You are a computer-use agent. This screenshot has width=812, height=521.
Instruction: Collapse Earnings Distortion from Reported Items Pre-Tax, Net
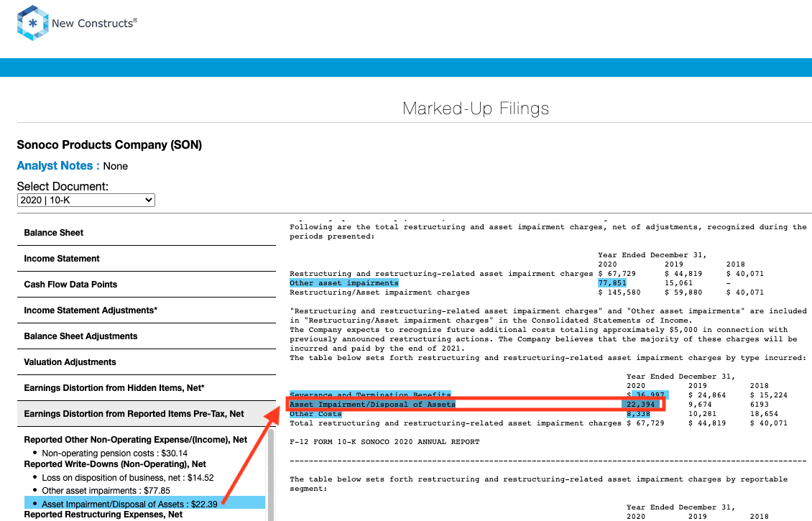[x=147, y=415]
